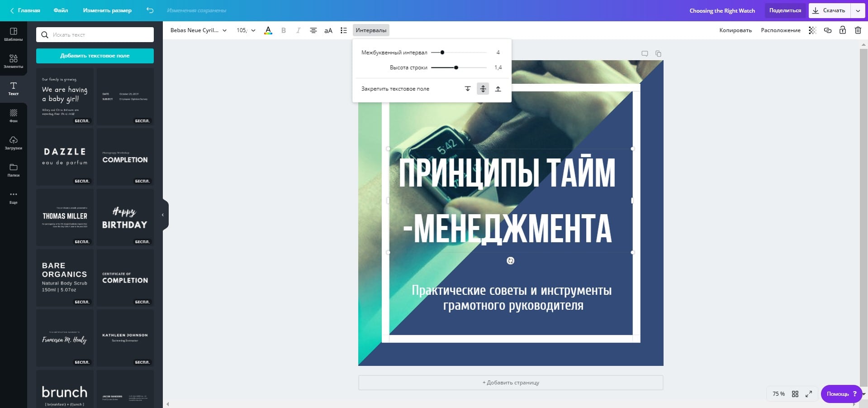The image size is (868, 408).
Task: Enter fullscreen presentation mode
Action: click(x=809, y=394)
